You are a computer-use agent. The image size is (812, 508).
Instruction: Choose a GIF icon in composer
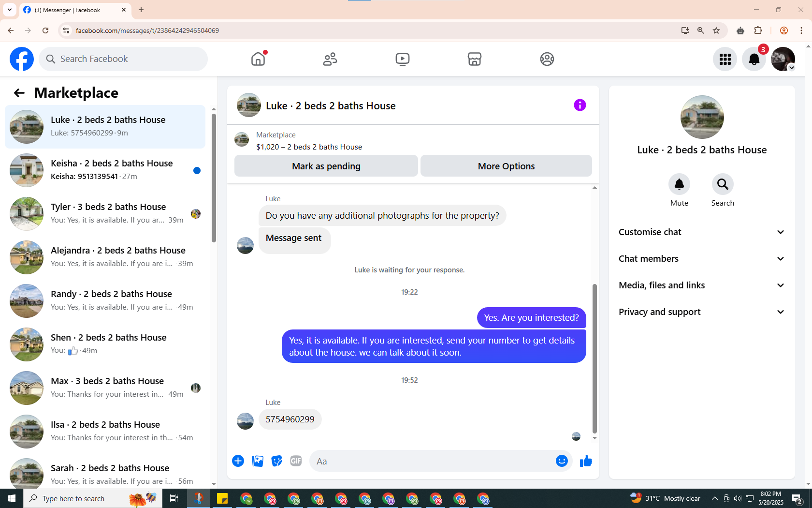[296, 461]
